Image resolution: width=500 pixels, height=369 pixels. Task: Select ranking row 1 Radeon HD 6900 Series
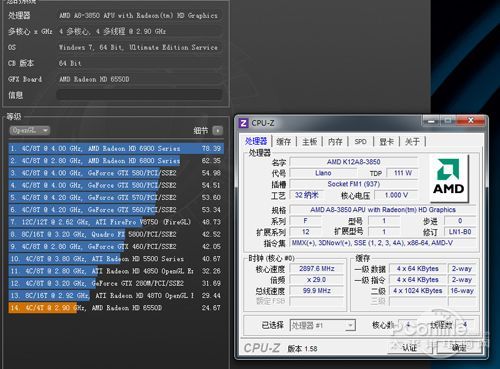[116, 148]
